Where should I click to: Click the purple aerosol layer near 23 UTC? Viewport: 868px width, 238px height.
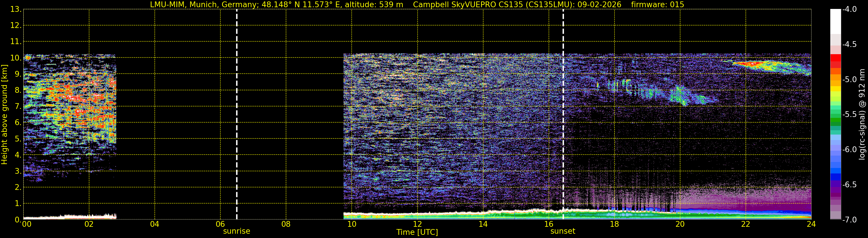758,199
